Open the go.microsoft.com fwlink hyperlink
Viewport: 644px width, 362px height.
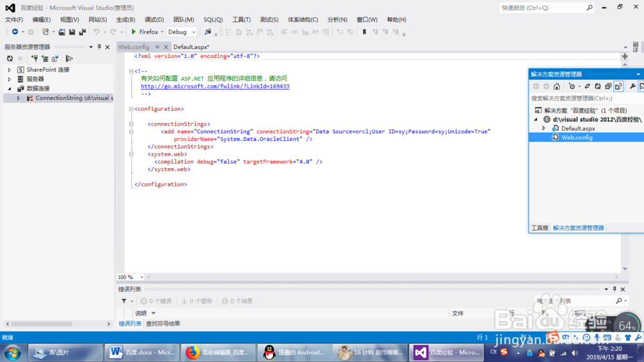click(x=215, y=86)
